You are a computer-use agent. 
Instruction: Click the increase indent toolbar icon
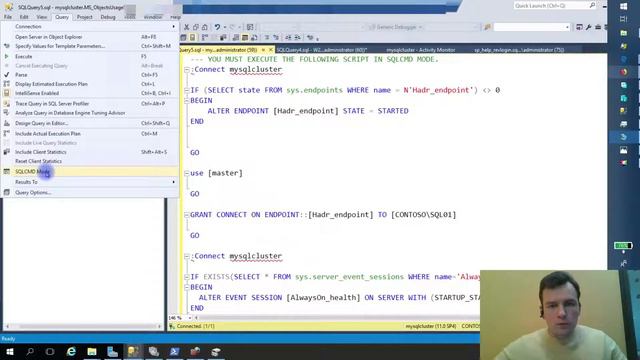[298, 38]
